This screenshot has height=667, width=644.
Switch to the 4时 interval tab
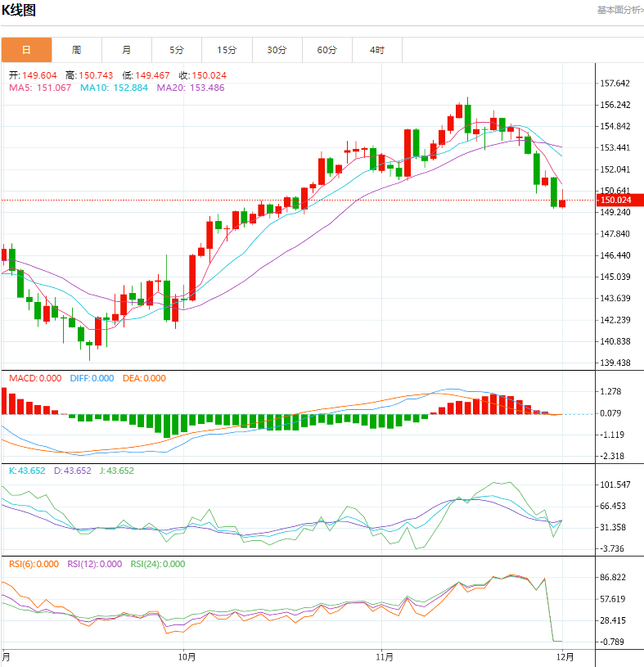click(x=376, y=50)
